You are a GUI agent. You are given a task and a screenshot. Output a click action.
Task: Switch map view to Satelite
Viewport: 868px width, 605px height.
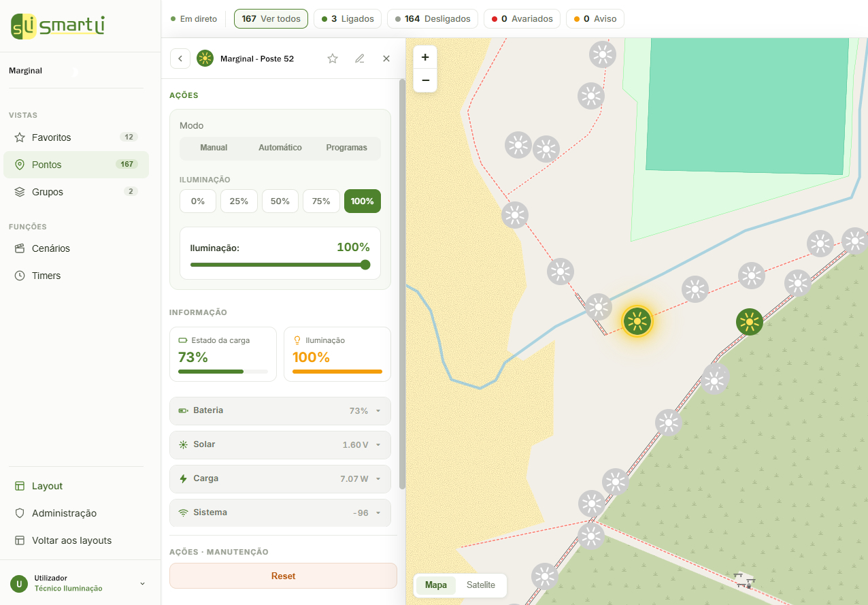481,585
